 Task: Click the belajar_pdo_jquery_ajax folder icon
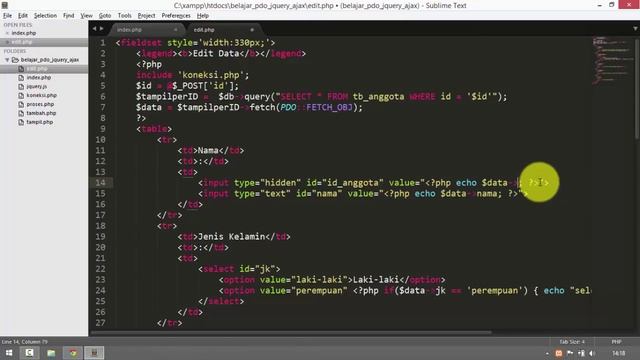16,60
